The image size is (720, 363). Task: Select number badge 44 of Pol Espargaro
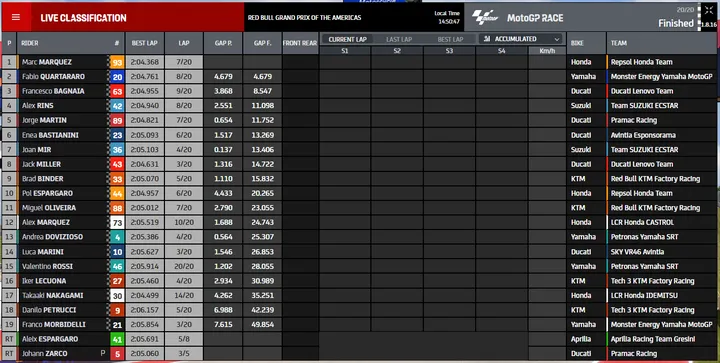click(117, 194)
